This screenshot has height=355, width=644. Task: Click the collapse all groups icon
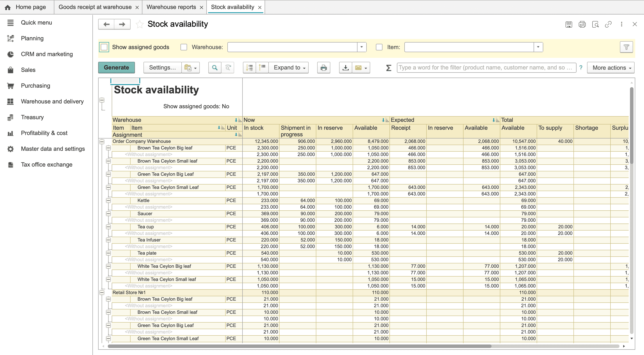(262, 67)
